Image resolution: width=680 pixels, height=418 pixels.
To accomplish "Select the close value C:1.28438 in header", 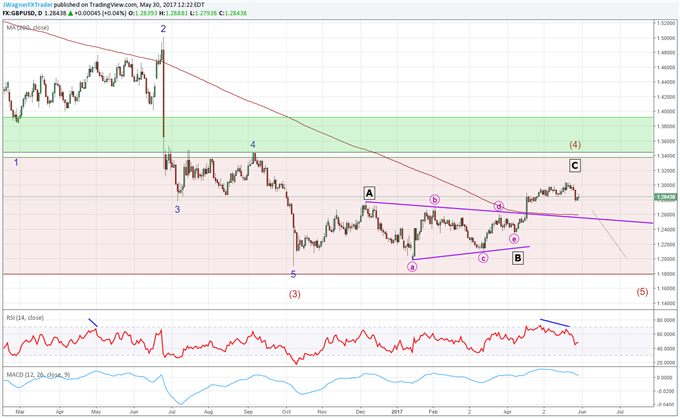I will coord(233,13).
